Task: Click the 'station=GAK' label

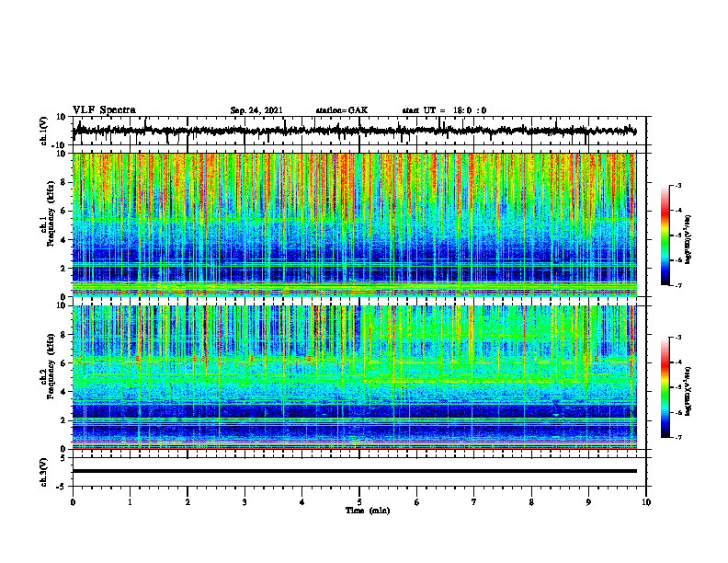Action: click(342, 110)
